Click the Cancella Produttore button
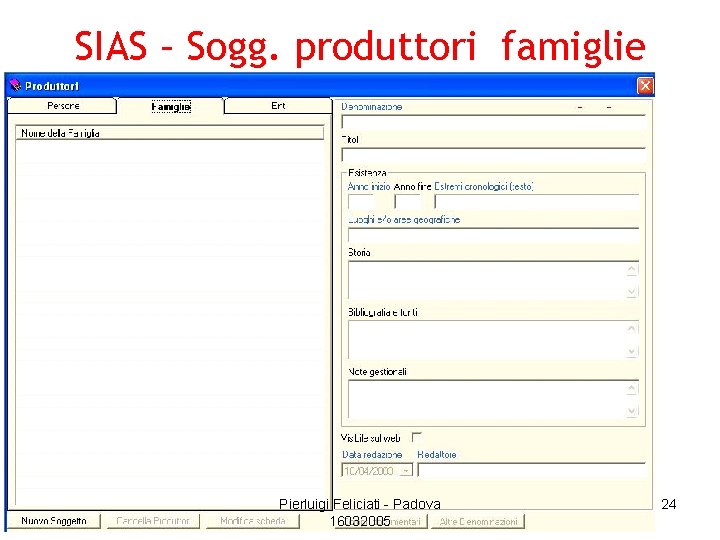 153,521
